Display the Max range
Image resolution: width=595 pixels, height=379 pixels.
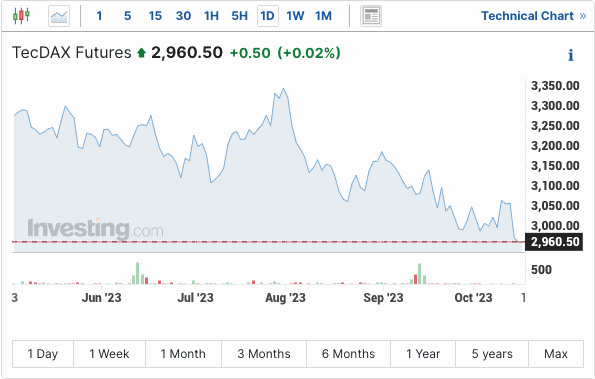pos(556,354)
